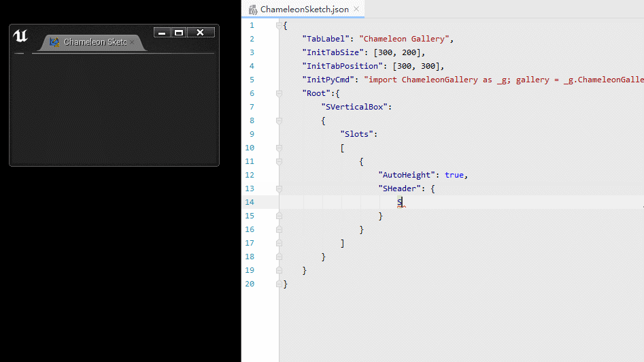
Task: Select the Chameleon Sketch tab in Unreal window
Action: point(92,42)
